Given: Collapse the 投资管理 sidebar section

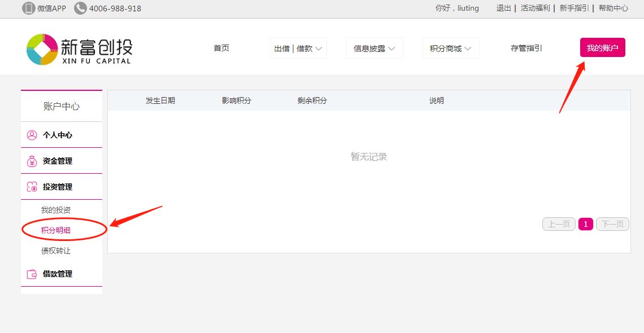Looking at the screenshot, I should 62,187.
